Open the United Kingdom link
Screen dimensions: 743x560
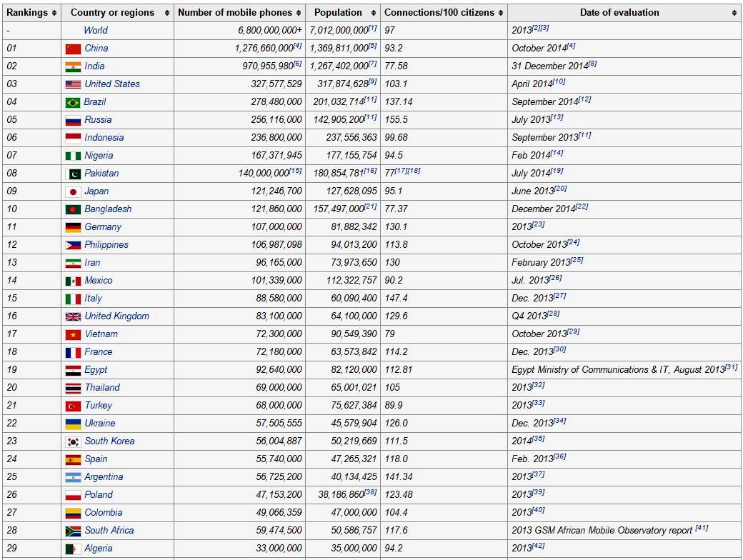[x=117, y=316]
